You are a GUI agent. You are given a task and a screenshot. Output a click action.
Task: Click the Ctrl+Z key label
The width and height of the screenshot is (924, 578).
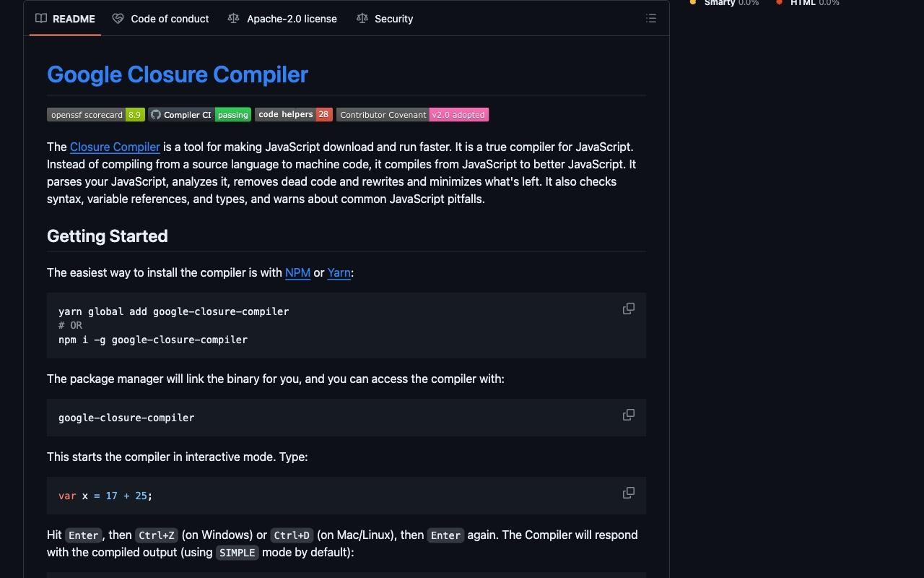click(157, 535)
